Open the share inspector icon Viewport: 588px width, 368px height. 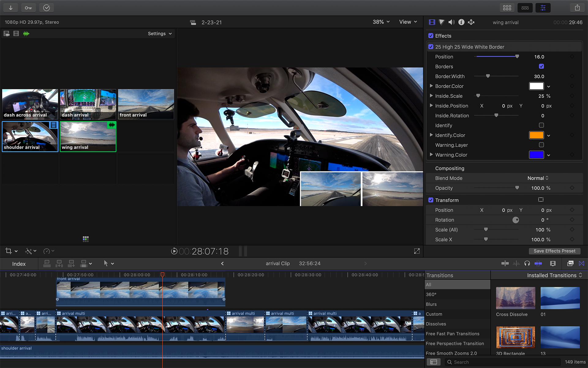471,22
